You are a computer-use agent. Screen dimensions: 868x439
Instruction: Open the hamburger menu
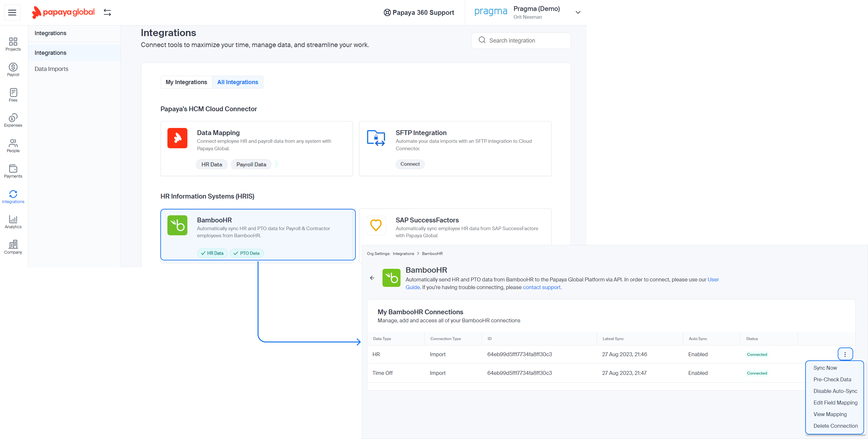(x=12, y=13)
